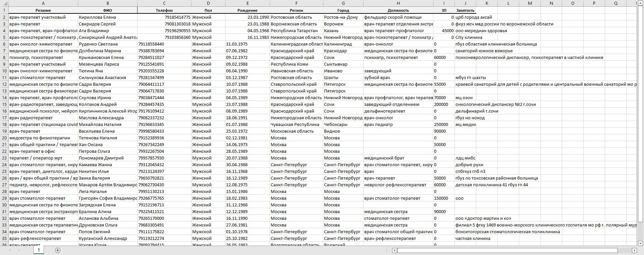
Task: Click next sheet navigation arrow
Action: tap(19, 250)
